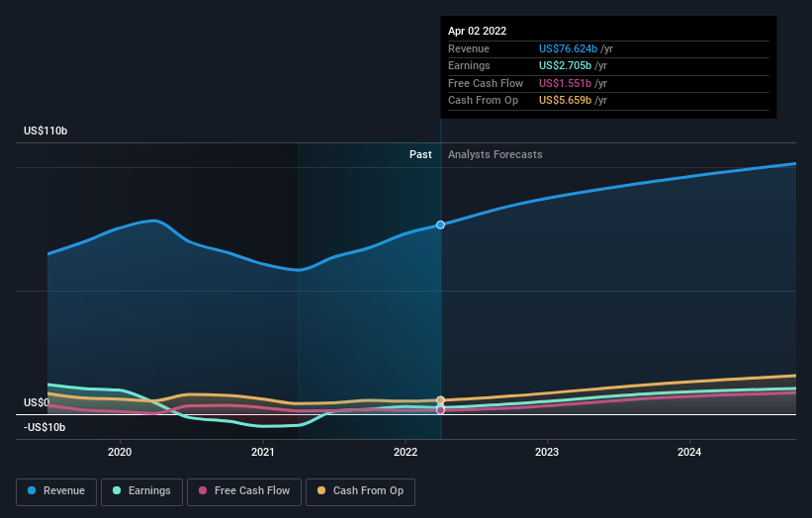Select the 2022 x-axis label
Screen dimensions: 812x518
point(406,452)
